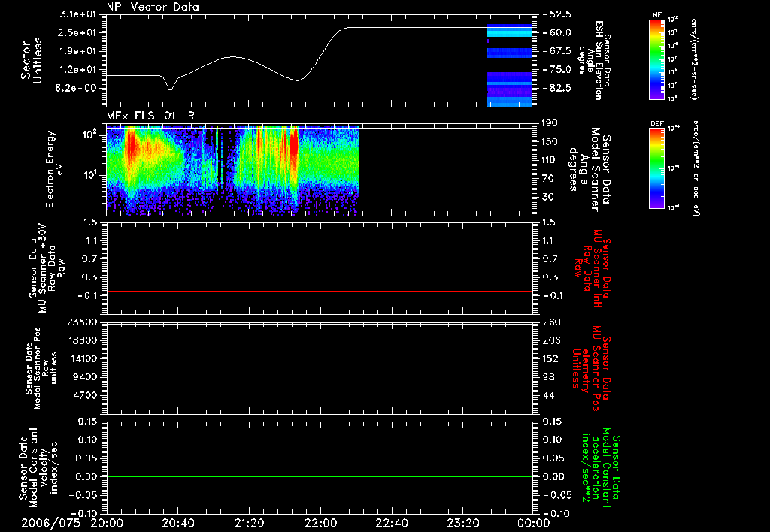Click the '-67.5' Sun Elevation tick
This screenshot has height=532, width=770.
[557, 51]
